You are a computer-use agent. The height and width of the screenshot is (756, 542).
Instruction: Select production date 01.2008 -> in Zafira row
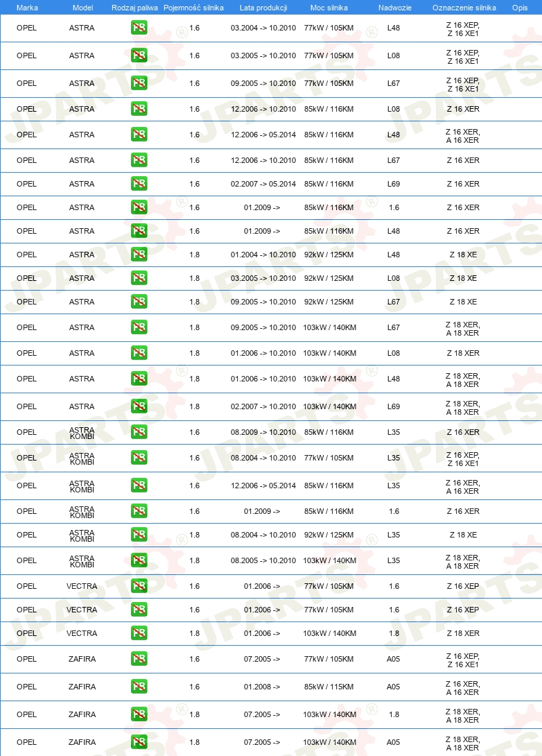tap(262, 687)
